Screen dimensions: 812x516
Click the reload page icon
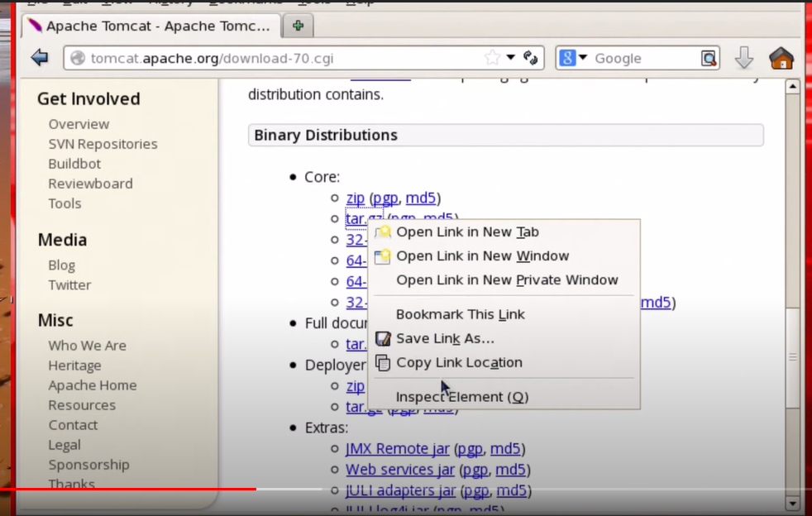tap(530, 58)
